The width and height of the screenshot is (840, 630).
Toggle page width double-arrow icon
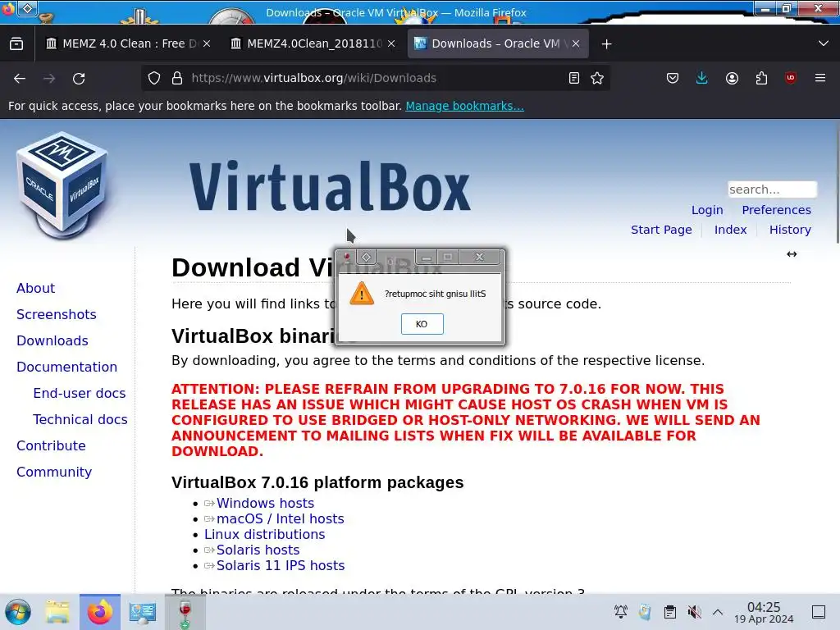coord(792,254)
